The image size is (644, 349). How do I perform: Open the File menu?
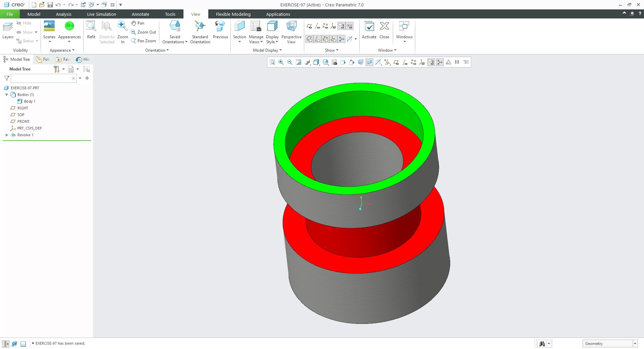coord(10,14)
